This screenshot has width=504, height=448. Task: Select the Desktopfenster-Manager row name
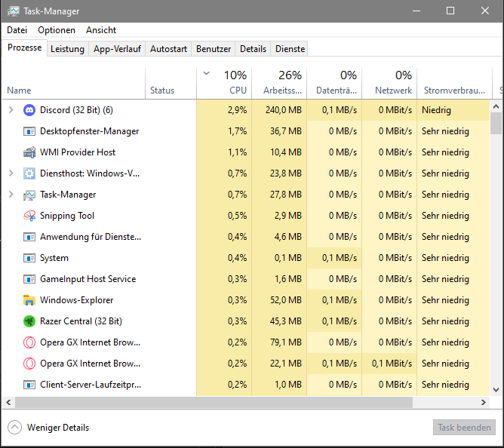click(89, 131)
